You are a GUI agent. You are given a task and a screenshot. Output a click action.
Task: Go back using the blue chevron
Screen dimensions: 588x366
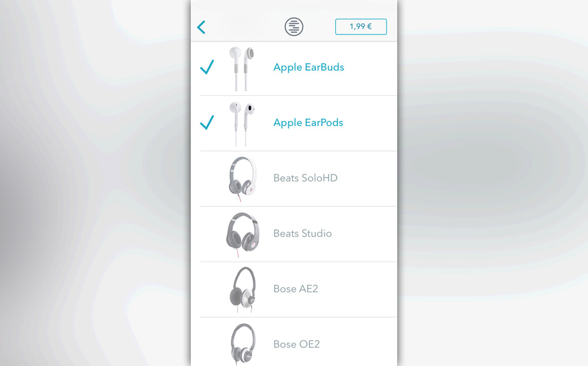[x=201, y=27]
